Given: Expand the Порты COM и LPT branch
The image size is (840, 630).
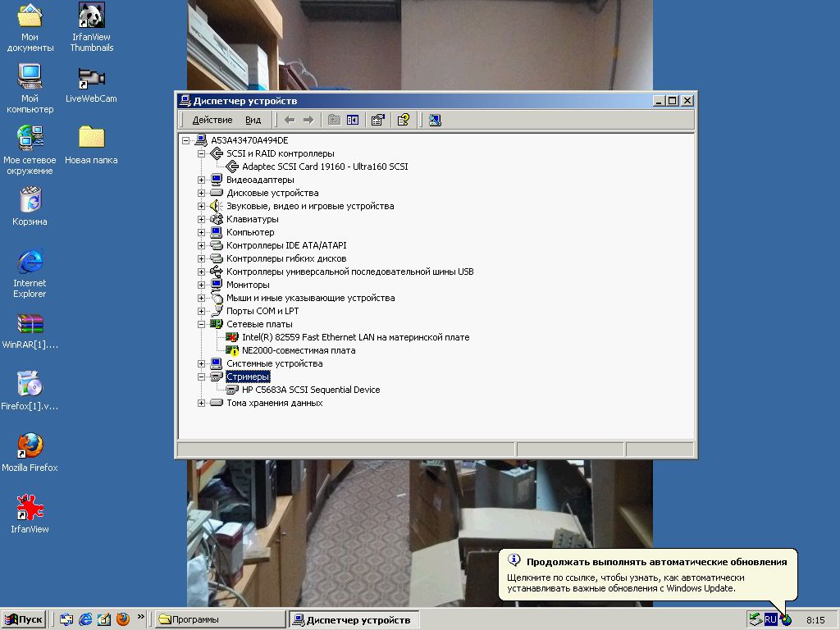Looking at the screenshot, I should (x=202, y=311).
